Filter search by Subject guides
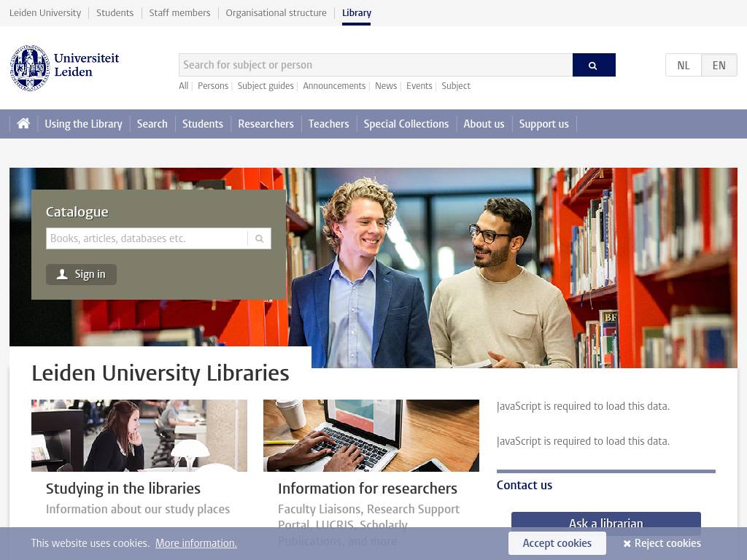The width and height of the screenshot is (747, 560). pyautogui.click(x=266, y=86)
